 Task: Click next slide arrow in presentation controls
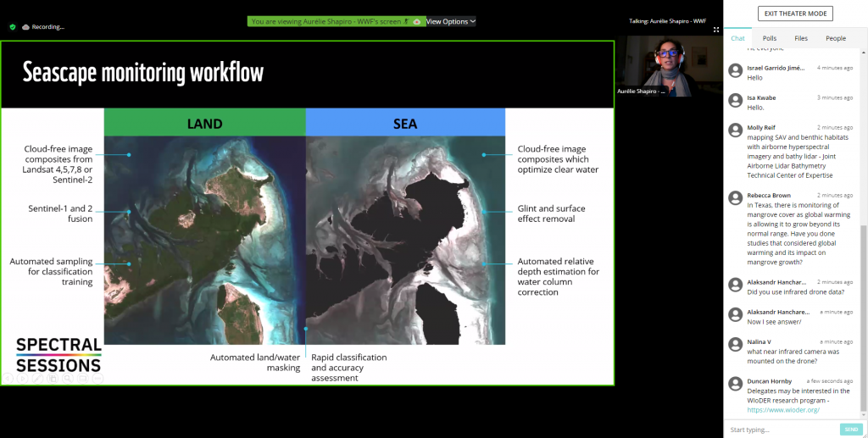tap(23, 379)
